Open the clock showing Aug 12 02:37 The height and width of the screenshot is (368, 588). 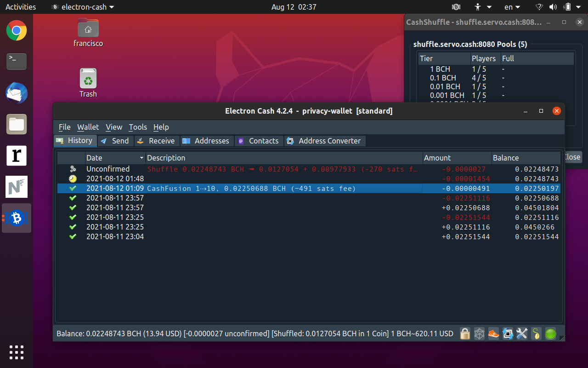[x=294, y=7]
